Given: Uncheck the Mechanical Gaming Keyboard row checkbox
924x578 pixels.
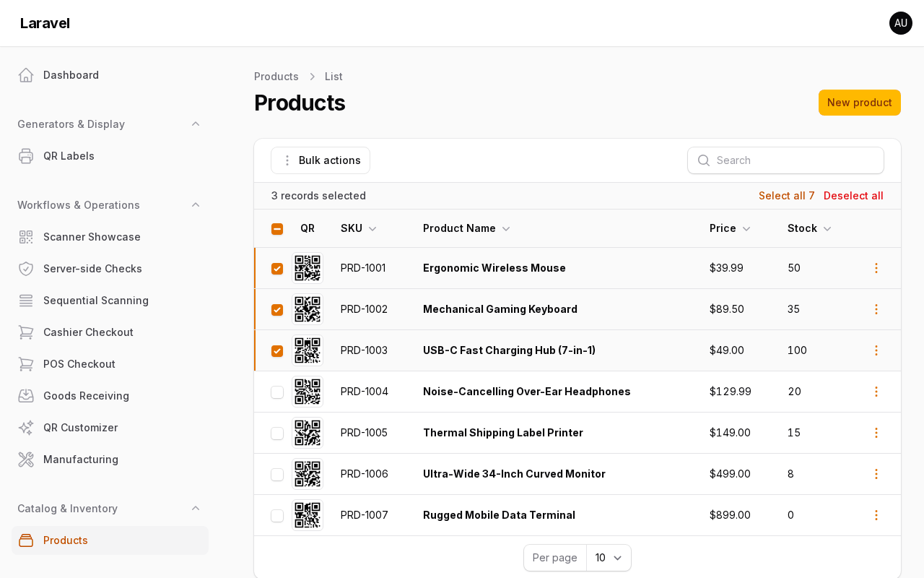Looking at the screenshot, I should click(277, 310).
